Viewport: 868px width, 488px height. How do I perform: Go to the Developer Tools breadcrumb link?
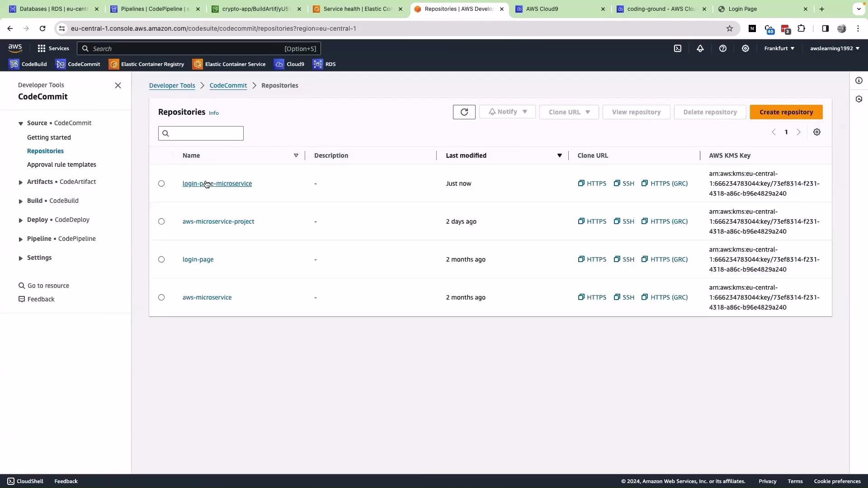[172, 85]
